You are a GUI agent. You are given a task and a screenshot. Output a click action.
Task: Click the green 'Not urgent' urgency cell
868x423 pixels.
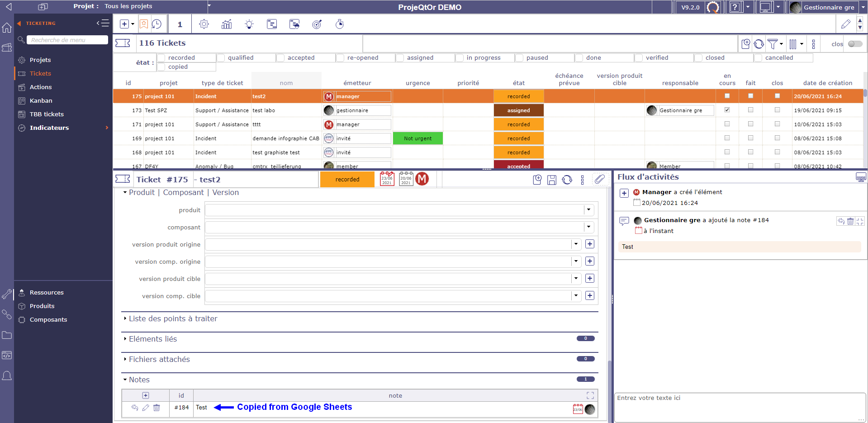point(417,138)
